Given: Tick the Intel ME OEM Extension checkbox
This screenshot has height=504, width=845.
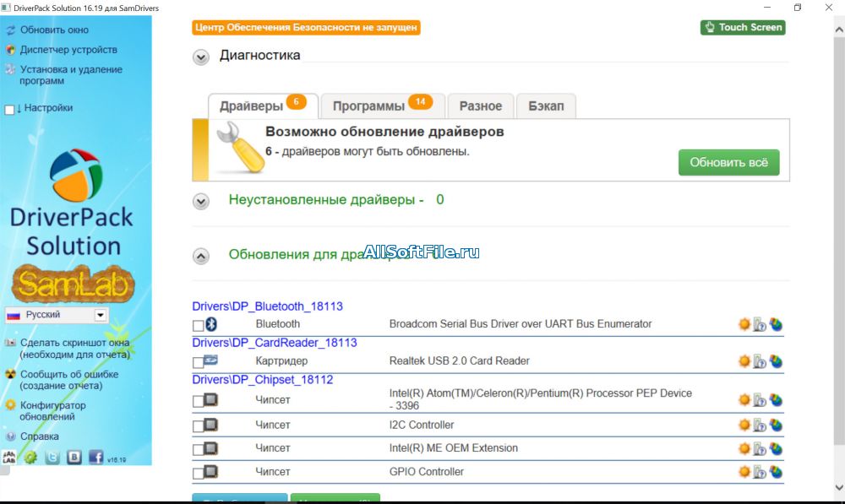Looking at the screenshot, I should [198, 450].
